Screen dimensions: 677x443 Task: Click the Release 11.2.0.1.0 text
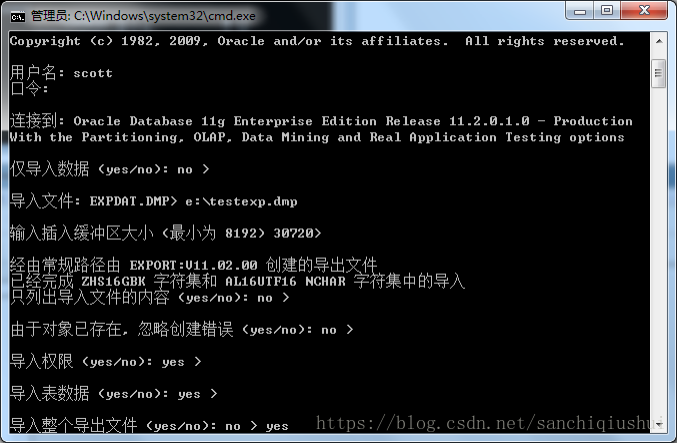coord(457,121)
